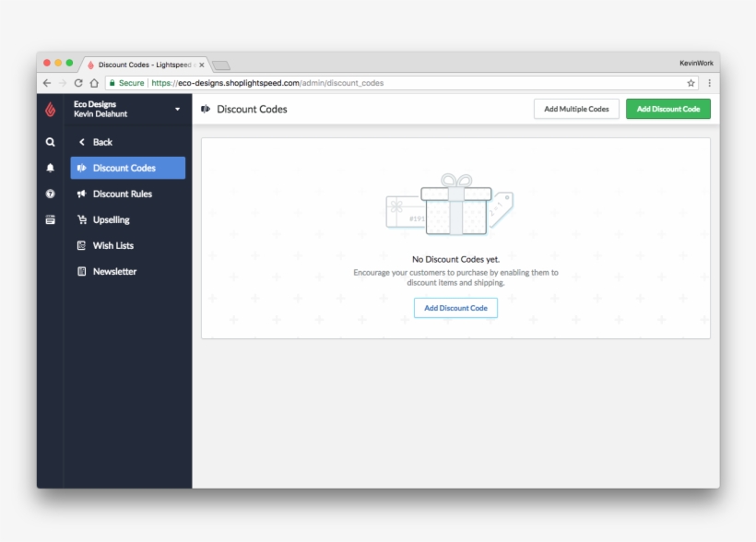Close the Discount Codes browser tab
The image size is (756, 542).
(x=202, y=65)
